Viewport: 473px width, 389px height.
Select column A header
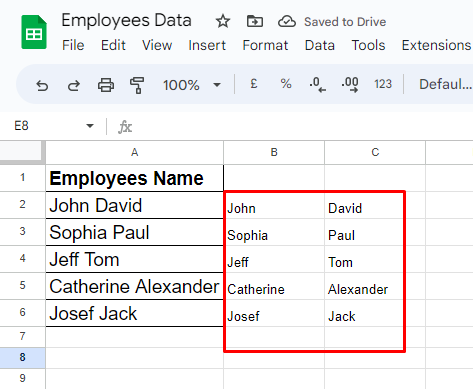coord(134,152)
